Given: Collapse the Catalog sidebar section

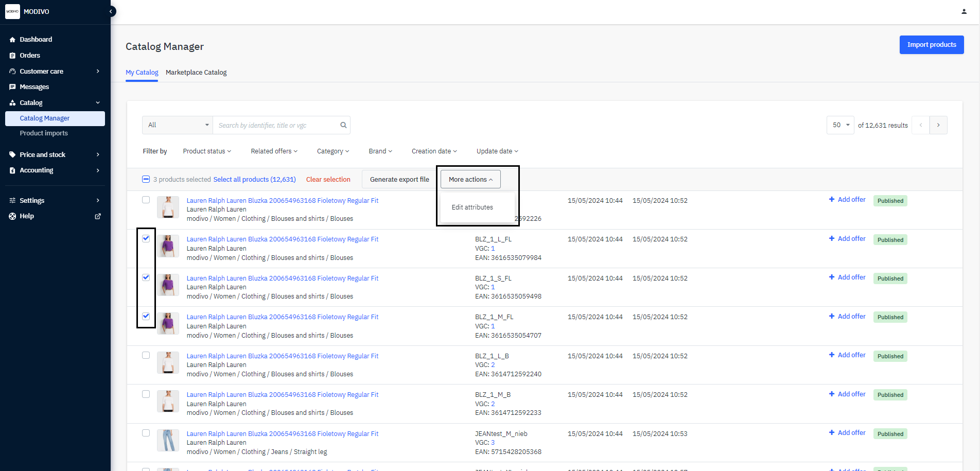Looking at the screenshot, I should click(98, 103).
